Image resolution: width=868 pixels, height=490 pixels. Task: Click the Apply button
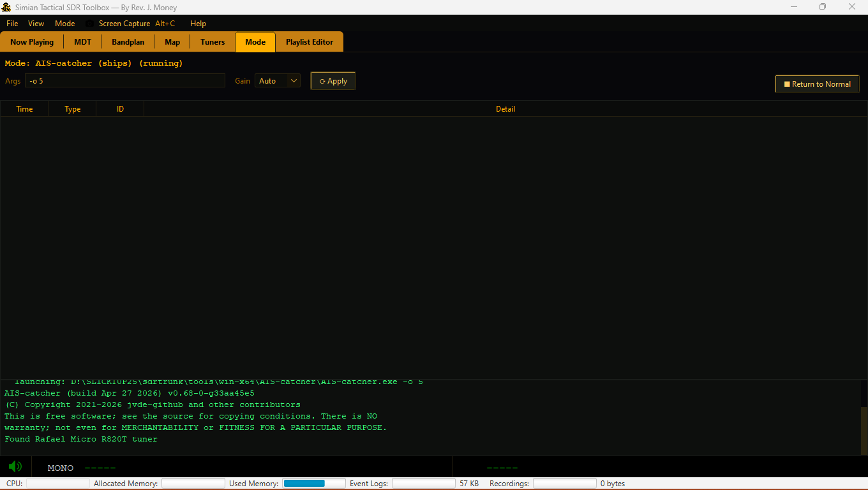[x=333, y=81]
